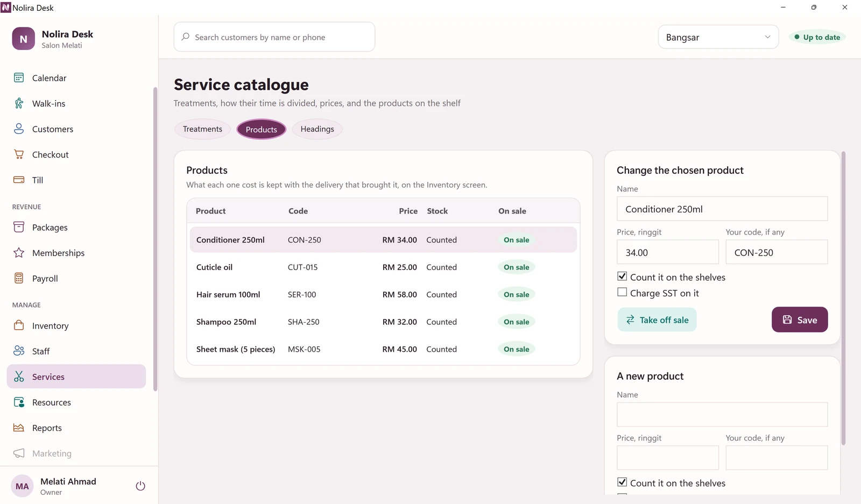The width and height of the screenshot is (861, 504).
Task: Click the chosen product Name field
Action: click(x=722, y=209)
